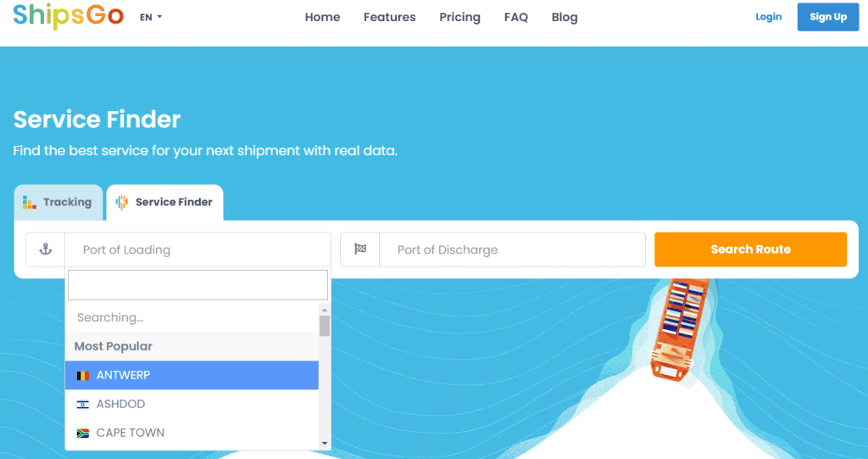Click the Tracking tab bar-chart icon
The image size is (868, 459).
tap(30, 202)
